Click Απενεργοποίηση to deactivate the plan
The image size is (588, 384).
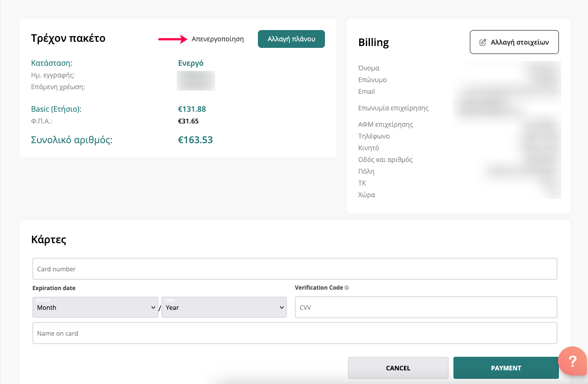point(218,39)
